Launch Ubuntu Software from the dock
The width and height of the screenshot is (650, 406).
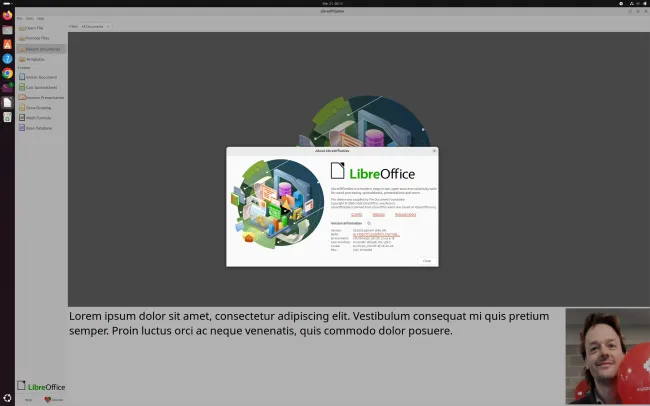pos(7,44)
